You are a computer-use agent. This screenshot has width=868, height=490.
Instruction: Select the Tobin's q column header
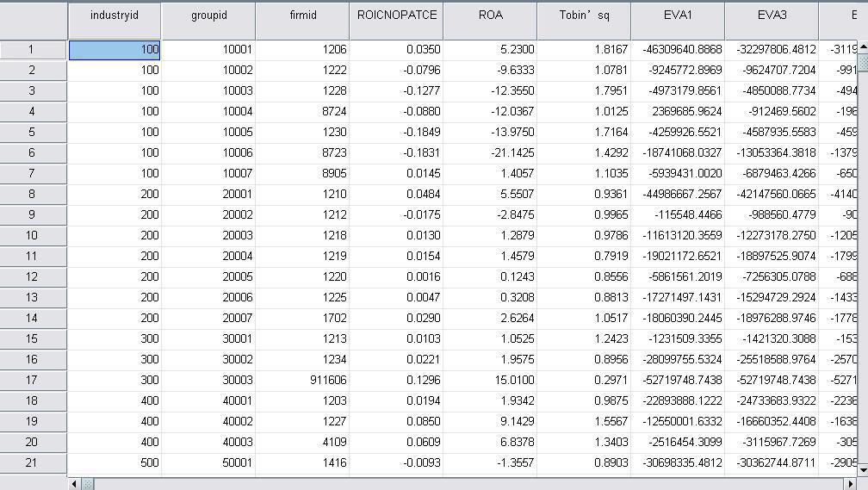point(583,16)
